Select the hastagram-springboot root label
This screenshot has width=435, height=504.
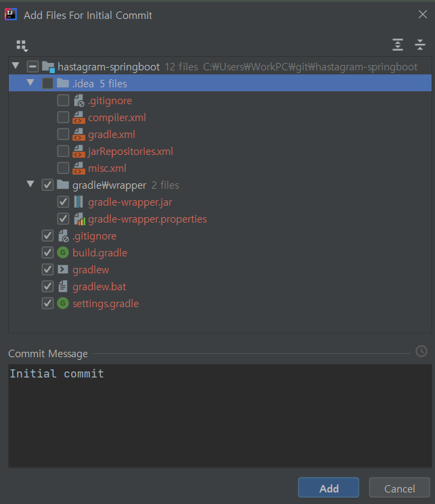(x=109, y=67)
